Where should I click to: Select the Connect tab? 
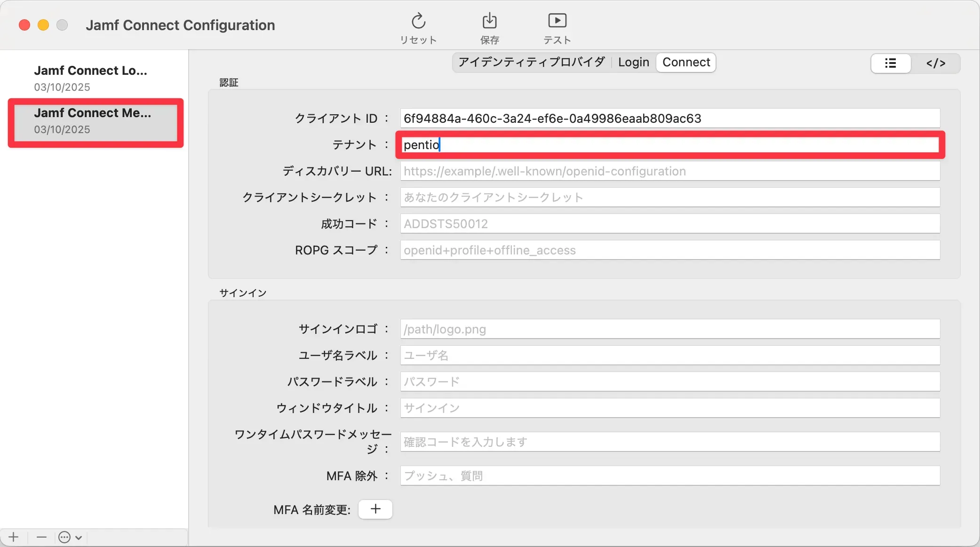[686, 62]
